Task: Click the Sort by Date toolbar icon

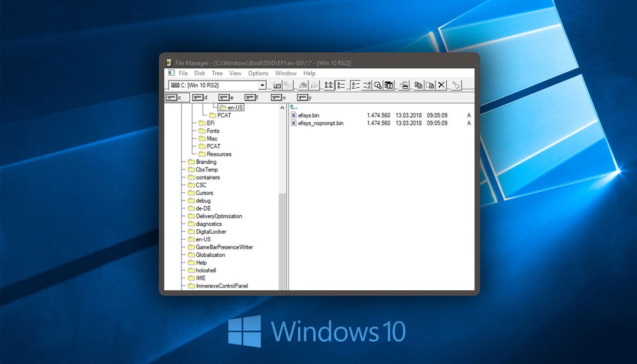Action: [389, 85]
